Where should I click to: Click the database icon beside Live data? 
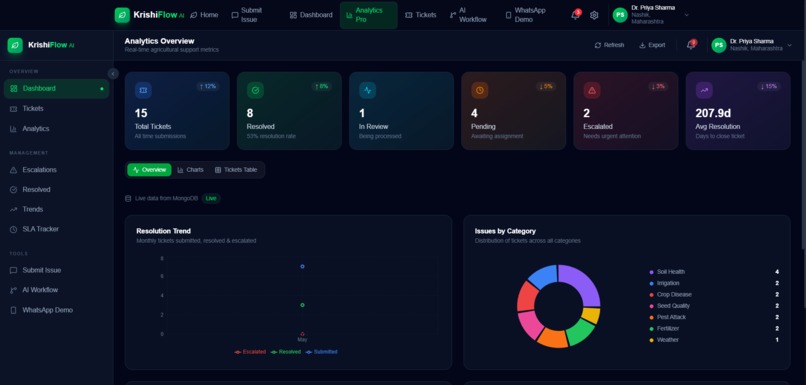point(128,198)
